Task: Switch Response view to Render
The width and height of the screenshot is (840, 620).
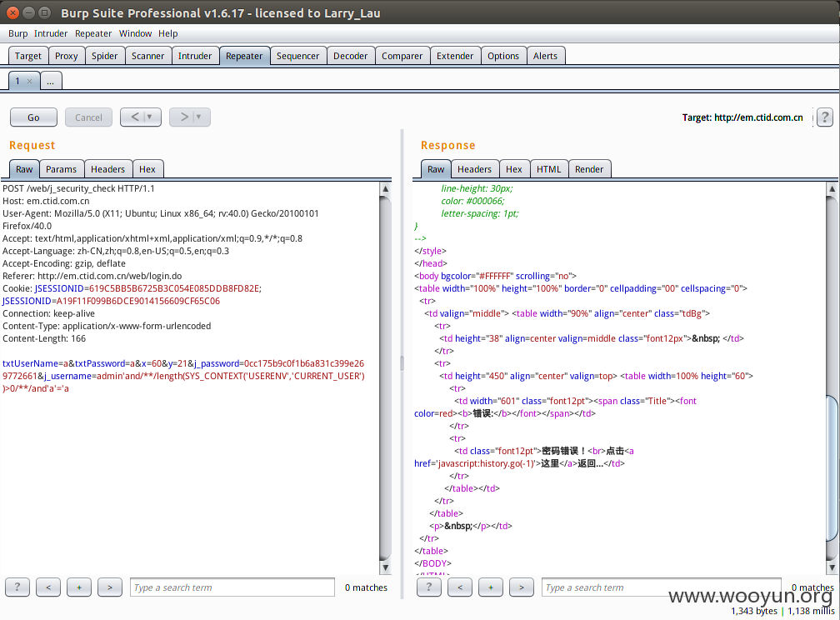Action: [589, 169]
